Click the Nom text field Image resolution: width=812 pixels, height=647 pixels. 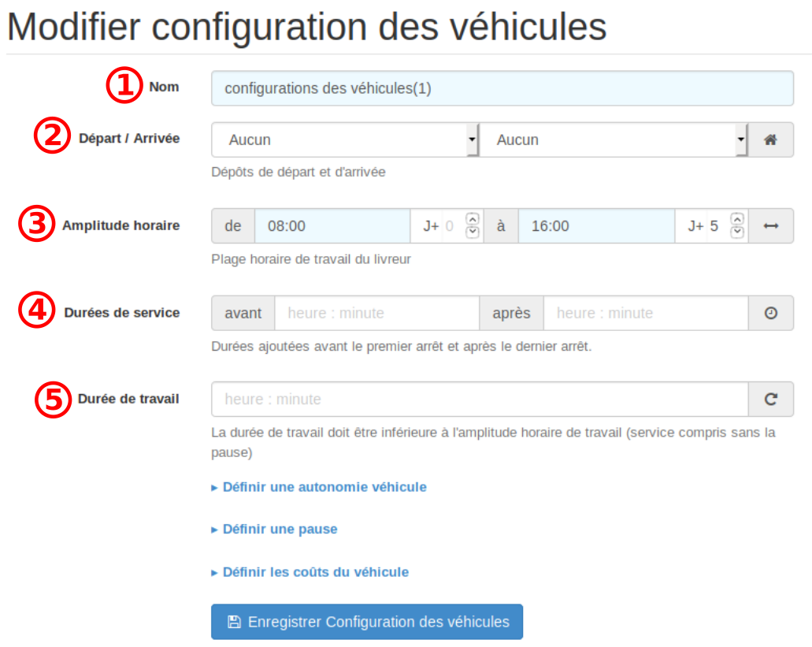(x=502, y=88)
